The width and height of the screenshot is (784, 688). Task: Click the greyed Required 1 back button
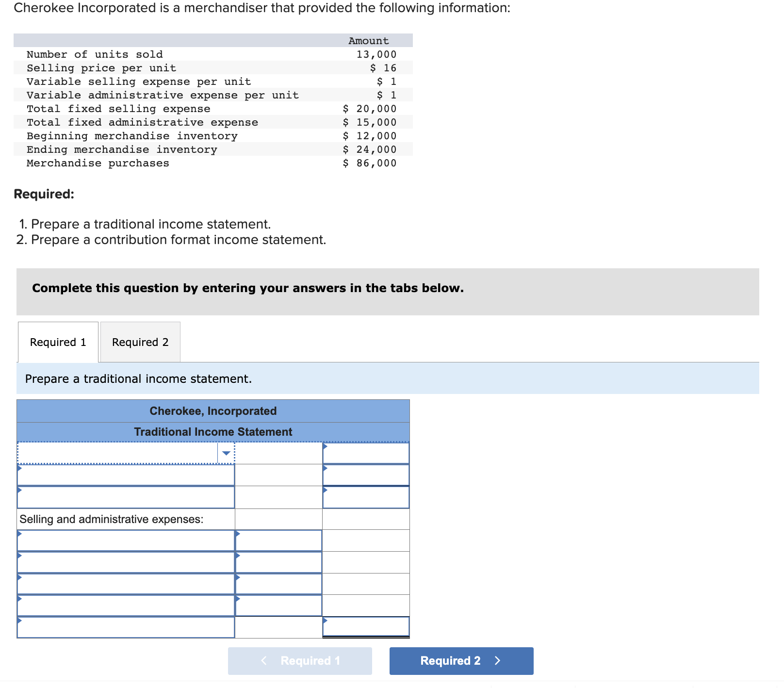point(300,661)
